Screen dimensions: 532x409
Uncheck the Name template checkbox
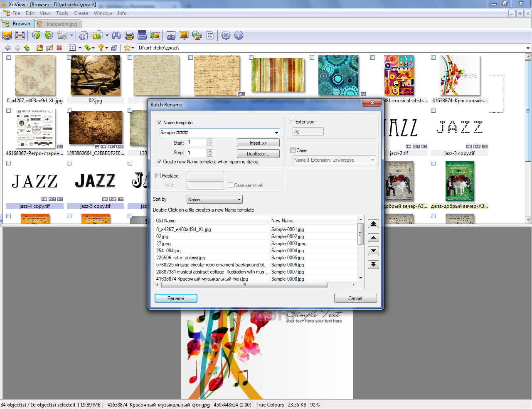(159, 123)
